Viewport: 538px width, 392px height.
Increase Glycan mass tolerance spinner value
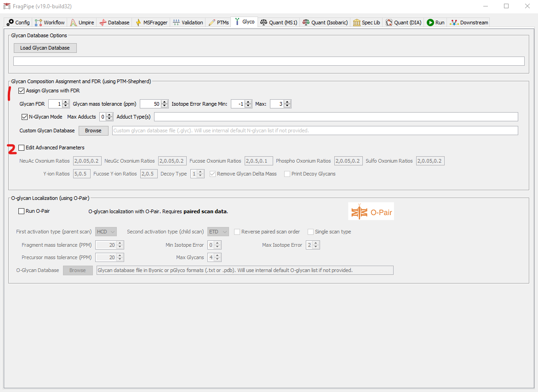165,102
